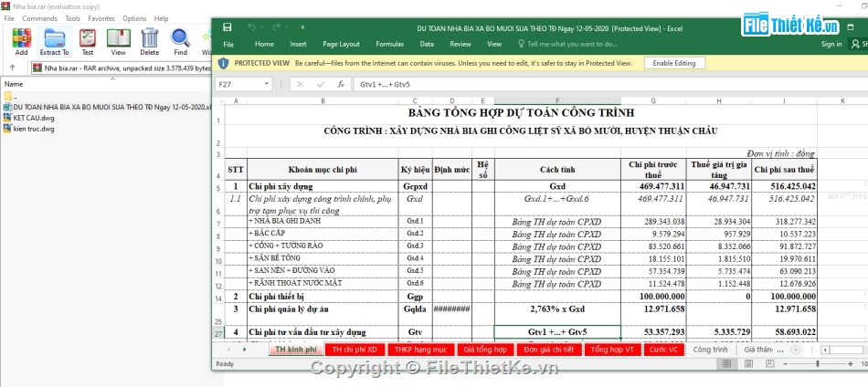Select KET CAU.dwg file
The height and width of the screenshot is (387, 868).
click(x=29, y=118)
